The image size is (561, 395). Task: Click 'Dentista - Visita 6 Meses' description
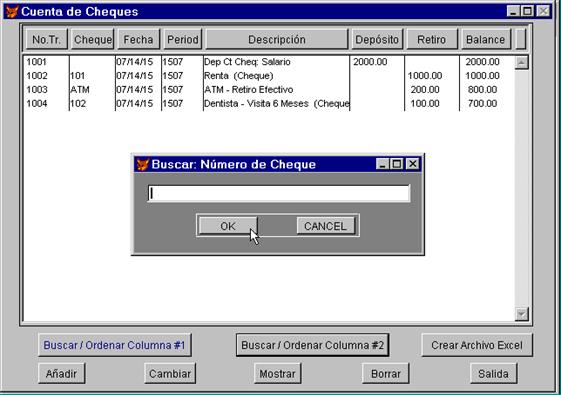tap(256, 104)
